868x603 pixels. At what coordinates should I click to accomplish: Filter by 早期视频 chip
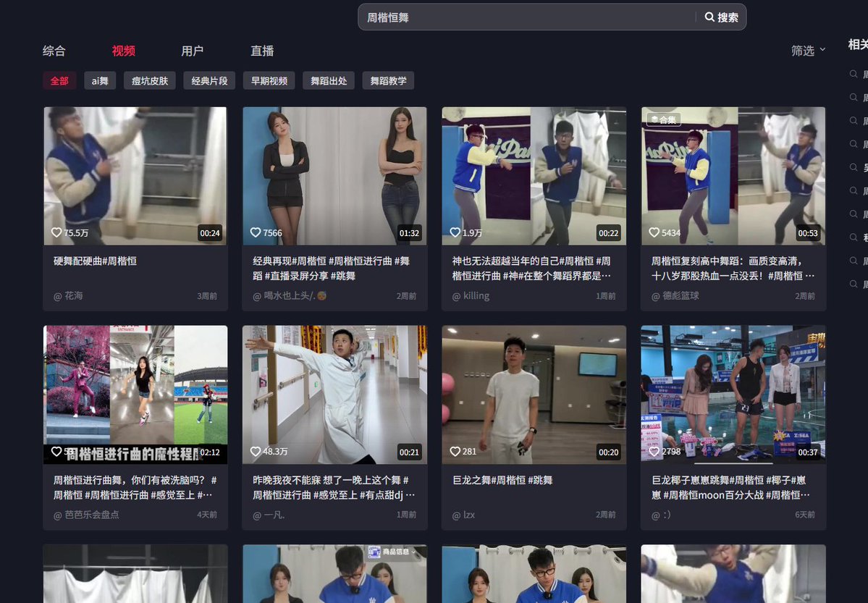click(x=269, y=81)
